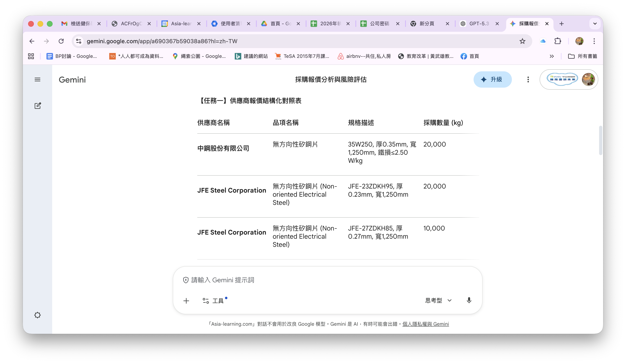Viewport: 626px width, 364px height.
Task: Open Gemini settings gear icon
Action: [37, 315]
